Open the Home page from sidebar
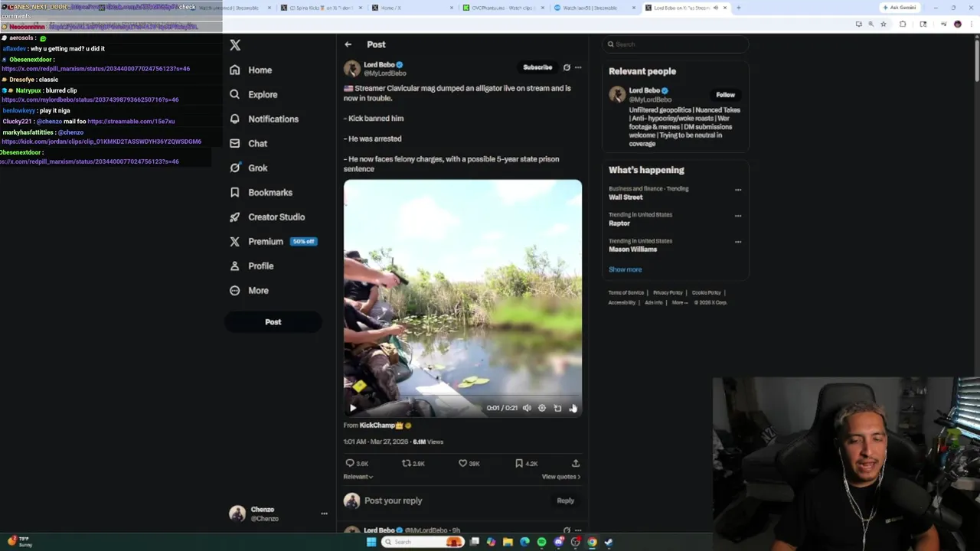Image resolution: width=980 pixels, height=551 pixels. 251,70
